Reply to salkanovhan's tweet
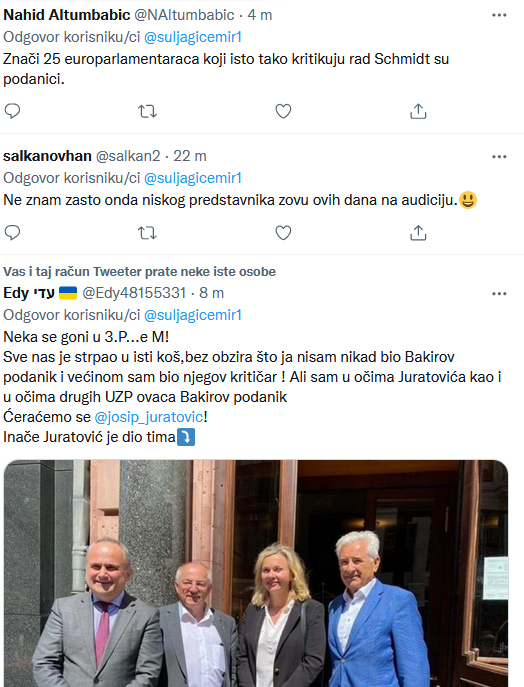Image resolution: width=524 pixels, height=687 pixels. pyautogui.click(x=12, y=232)
